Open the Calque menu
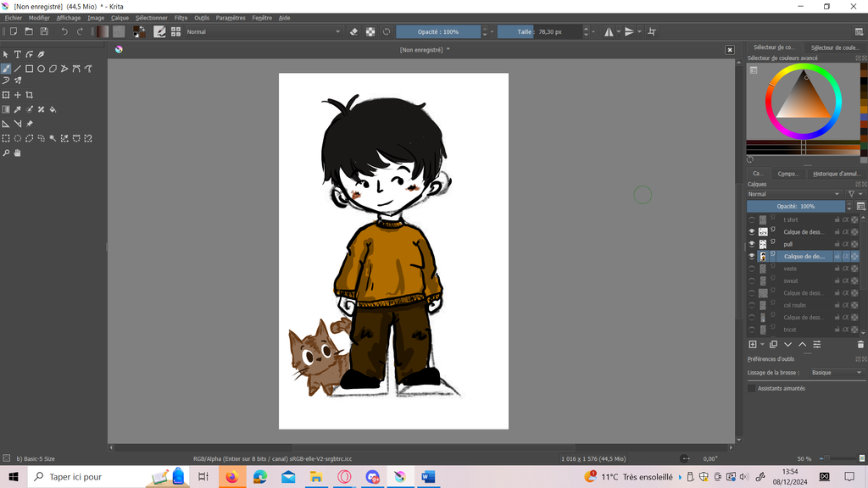Image resolution: width=868 pixels, height=488 pixels. [120, 18]
